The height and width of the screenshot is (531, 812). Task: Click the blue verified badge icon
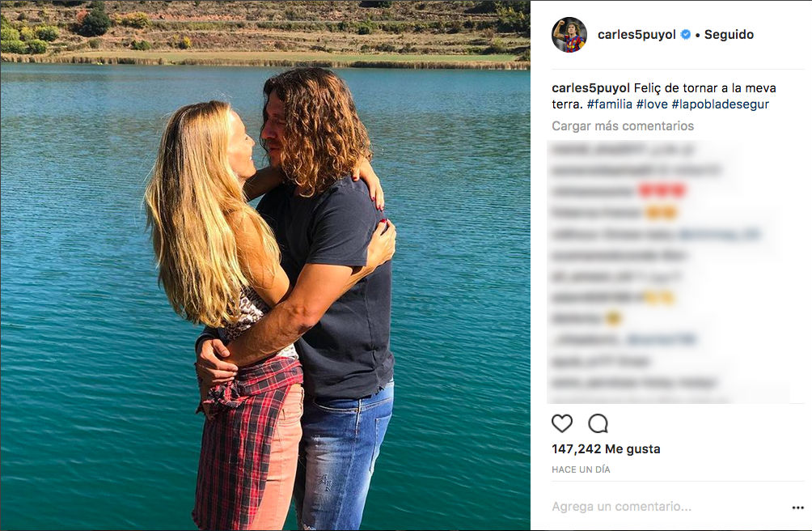[686, 35]
